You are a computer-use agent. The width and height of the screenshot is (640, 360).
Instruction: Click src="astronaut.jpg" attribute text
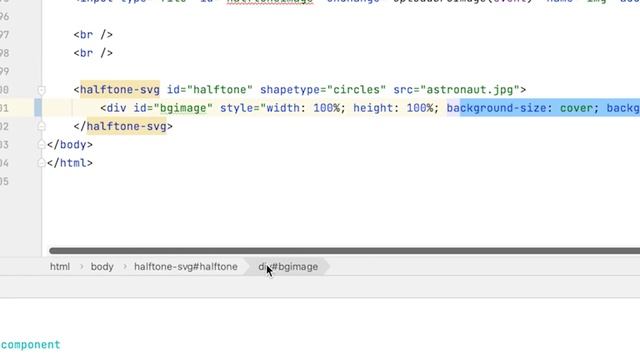456,90
